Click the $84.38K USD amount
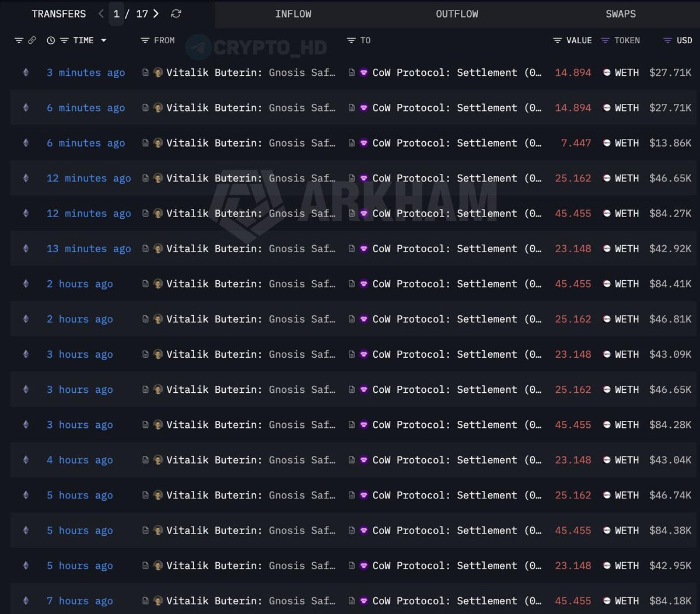 pyautogui.click(x=670, y=531)
